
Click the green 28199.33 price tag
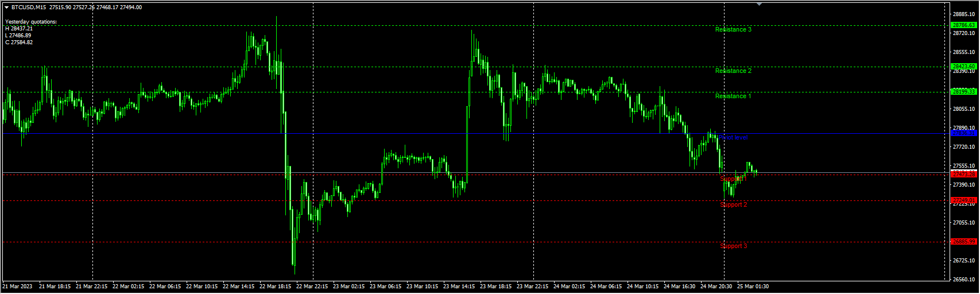tap(963, 92)
